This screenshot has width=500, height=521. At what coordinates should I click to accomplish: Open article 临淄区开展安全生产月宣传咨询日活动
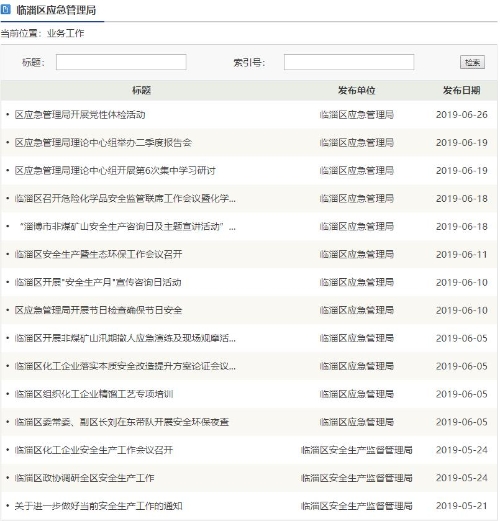[98, 283]
